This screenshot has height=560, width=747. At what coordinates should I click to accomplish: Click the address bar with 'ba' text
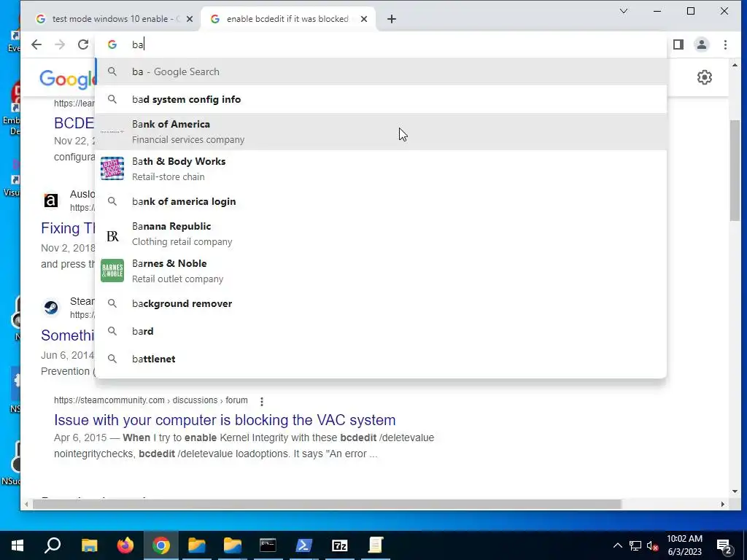[x=381, y=44]
